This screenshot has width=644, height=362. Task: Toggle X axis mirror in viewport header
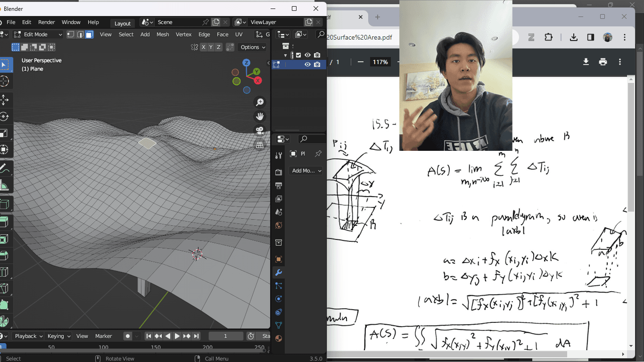click(x=204, y=47)
